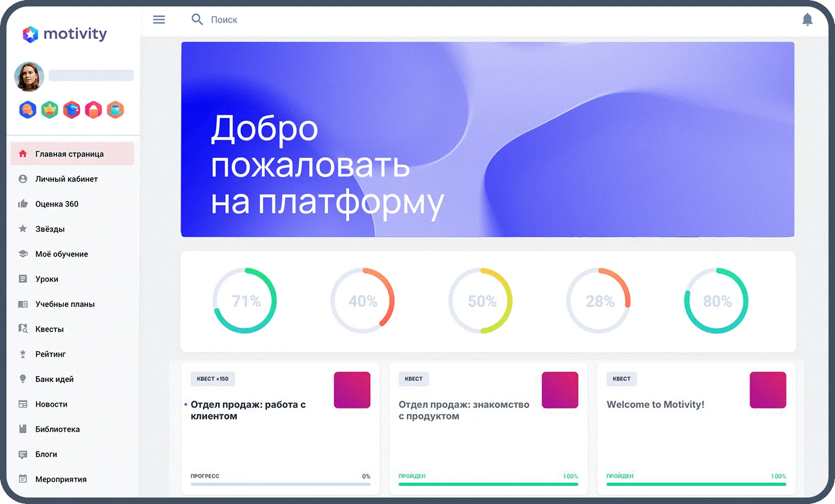Go to Личный кабинет
Image resolution: width=835 pixels, height=504 pixels.
[x=66, y=179]
